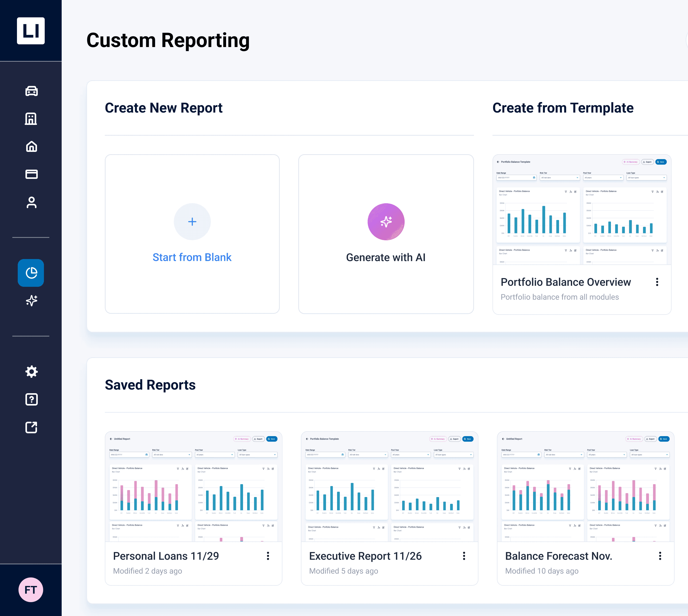Open Portfolio Balance Overview options menu
The width and height of the screenshot is (688, 616).
[657, 282]
